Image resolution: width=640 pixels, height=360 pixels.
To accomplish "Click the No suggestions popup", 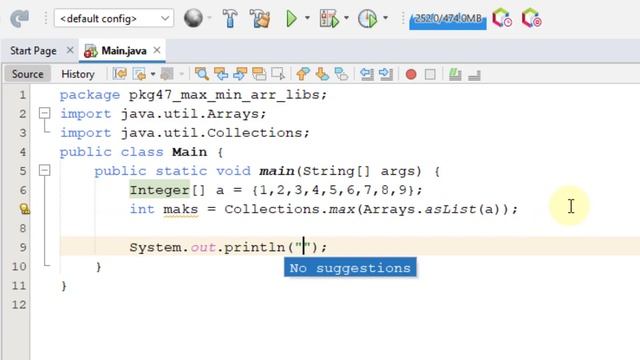I will 350,268.
